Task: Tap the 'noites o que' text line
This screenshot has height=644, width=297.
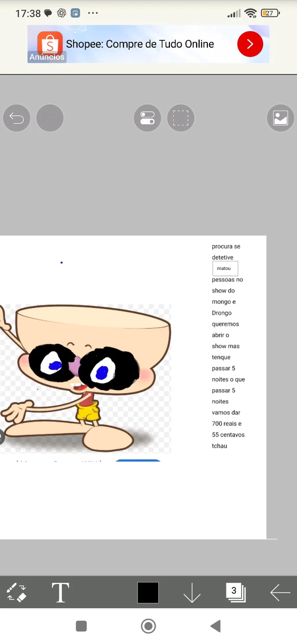Action: (x=228, y=380)
